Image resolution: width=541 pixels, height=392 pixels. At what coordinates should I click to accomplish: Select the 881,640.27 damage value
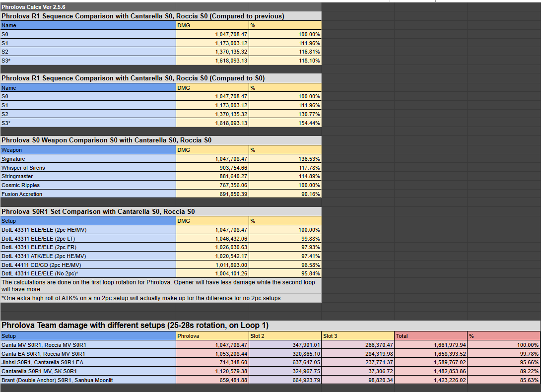(212, 176)
